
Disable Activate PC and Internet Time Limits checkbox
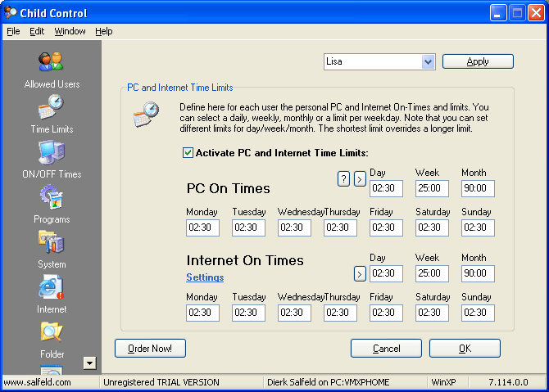coord(188,153)
